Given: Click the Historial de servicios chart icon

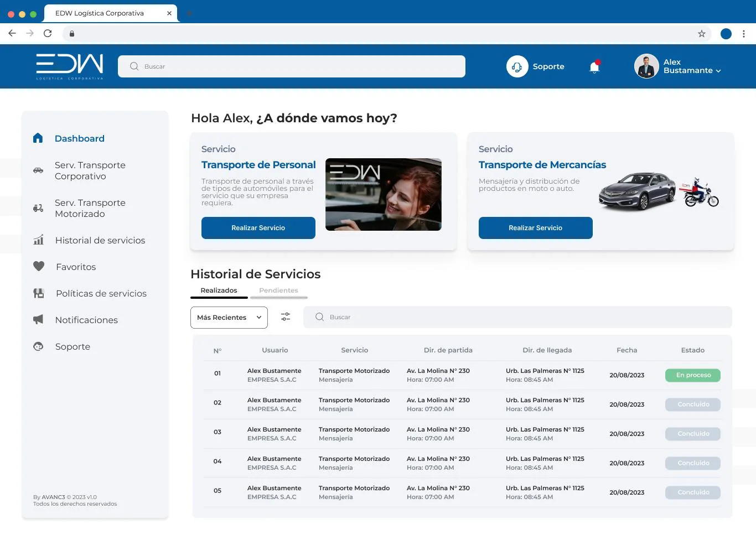Looking at the screenshot, I should (38, 240).
